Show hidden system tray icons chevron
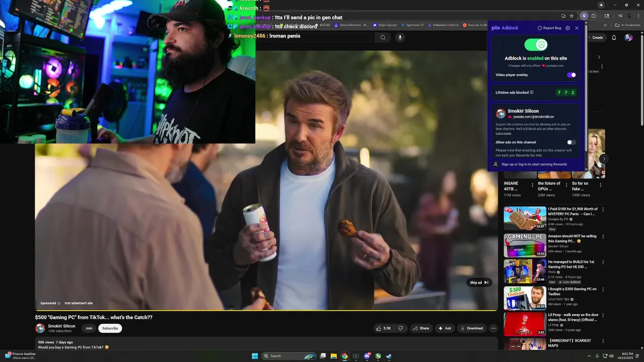Viewport: 644px width, 362px height. [589, 356]
